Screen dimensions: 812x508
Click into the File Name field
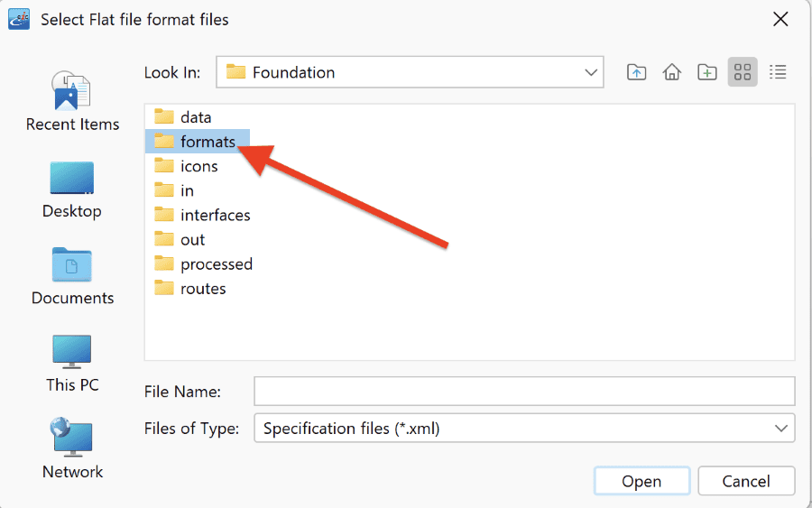coord(524,392)
